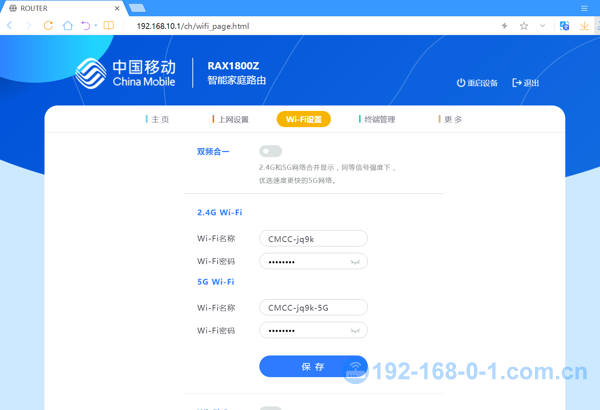Edit the 5G Wi-Fi名称 field

point(313,308)
